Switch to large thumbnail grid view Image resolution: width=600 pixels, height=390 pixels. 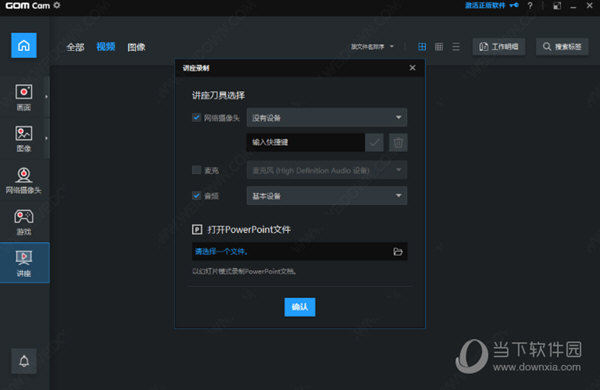point(422,47)
